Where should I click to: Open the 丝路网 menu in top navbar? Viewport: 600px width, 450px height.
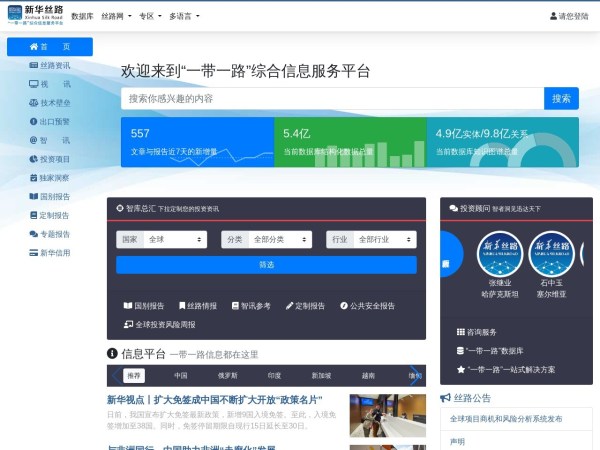[116, 16]
